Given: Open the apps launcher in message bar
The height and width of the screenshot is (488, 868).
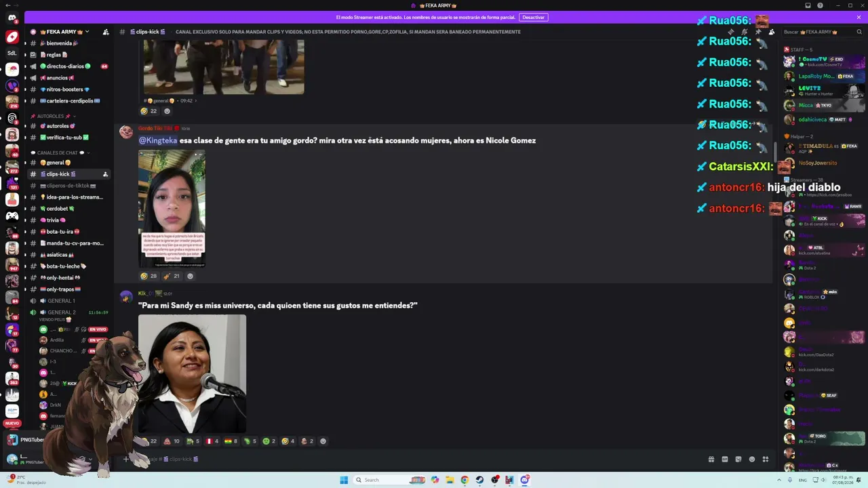Looking at the screenshot, I should (765, 459).
